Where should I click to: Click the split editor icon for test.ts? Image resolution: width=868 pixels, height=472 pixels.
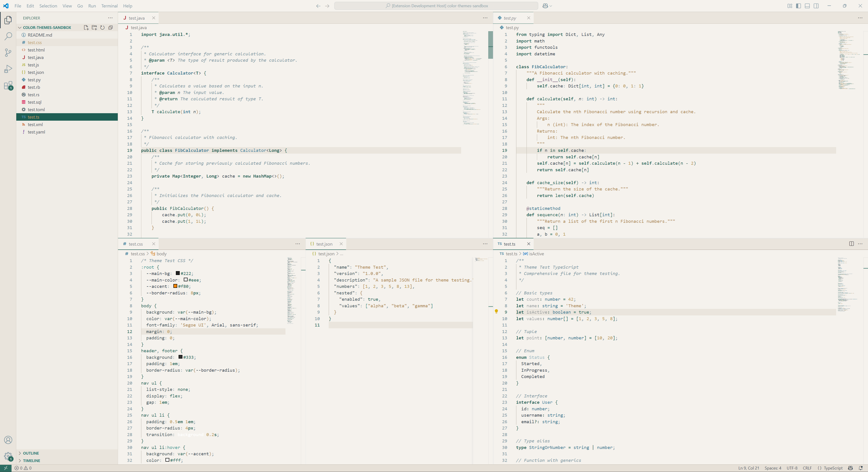tap(851, 244)
